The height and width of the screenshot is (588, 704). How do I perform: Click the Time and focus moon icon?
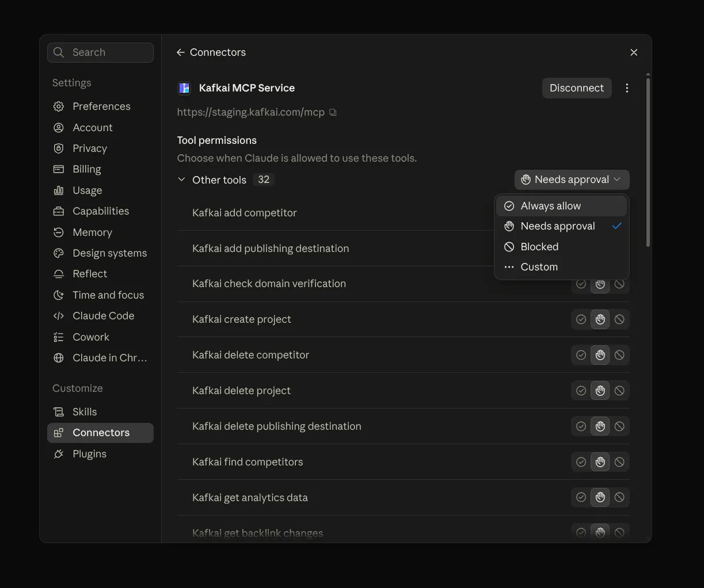tap(59, 295)
